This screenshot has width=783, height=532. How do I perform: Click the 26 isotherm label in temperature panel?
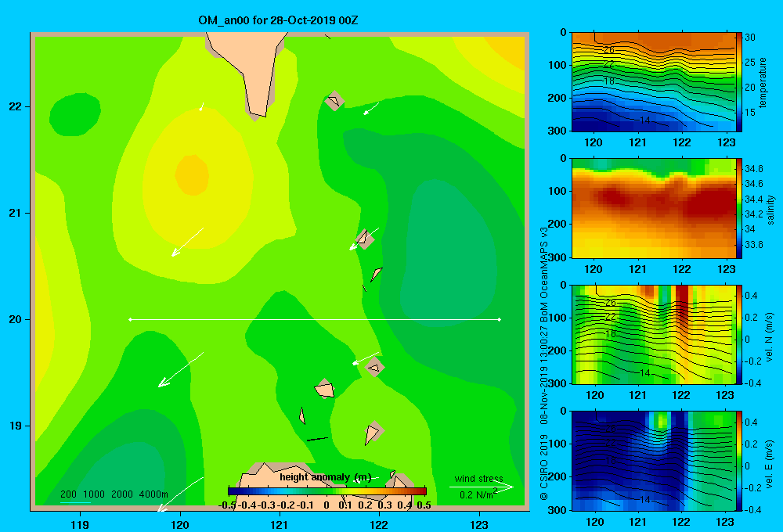coord(609,50)
